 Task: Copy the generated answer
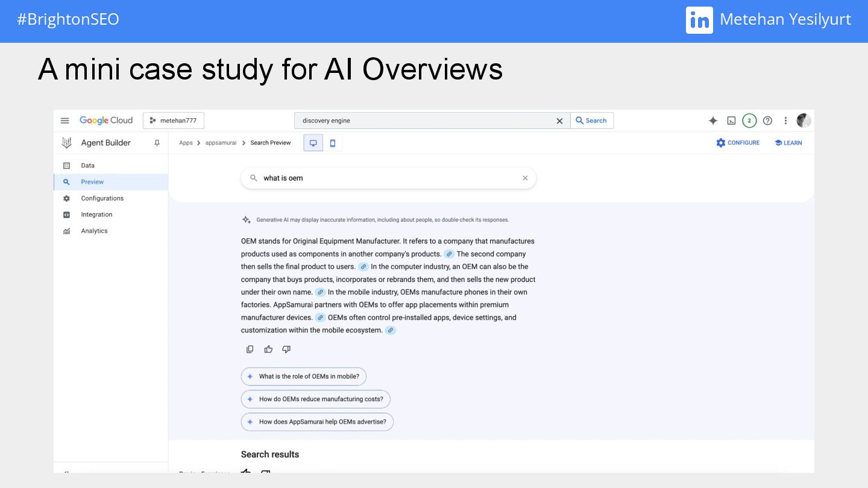click(250, 349)
